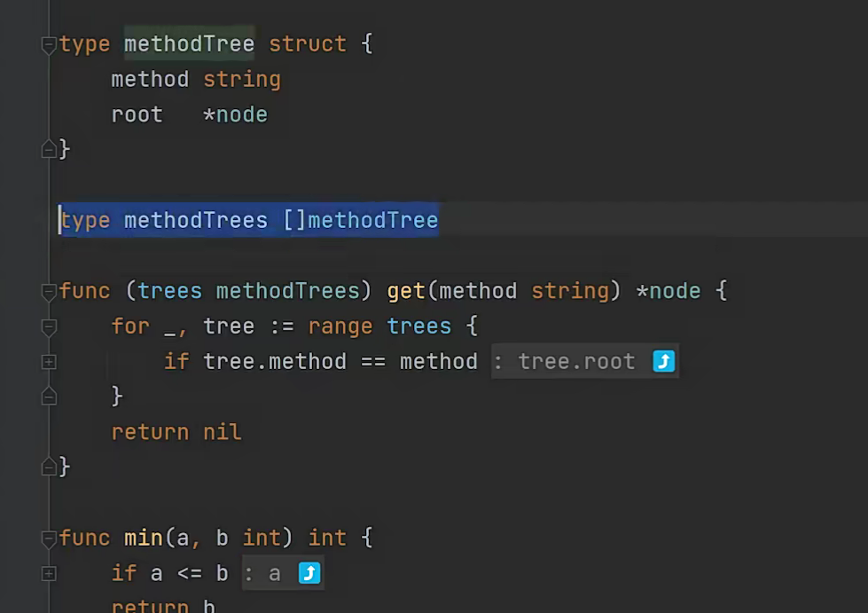
Task: Click the highlighted methodTree type name
Action: [x=190, y=43]
